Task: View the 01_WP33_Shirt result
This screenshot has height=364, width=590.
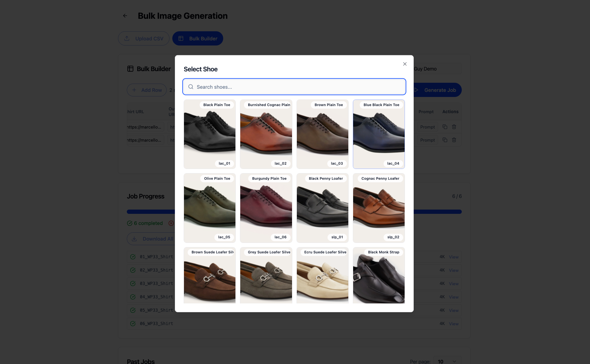Action: pos(454,257)
